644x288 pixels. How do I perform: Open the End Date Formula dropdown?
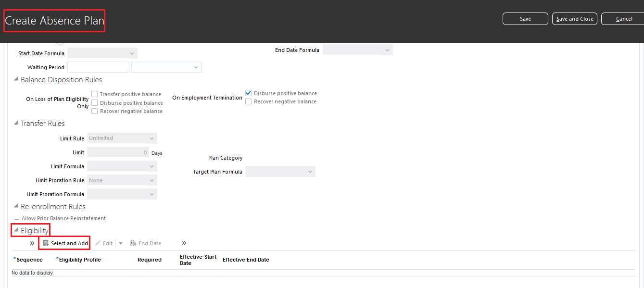(387, 50)
